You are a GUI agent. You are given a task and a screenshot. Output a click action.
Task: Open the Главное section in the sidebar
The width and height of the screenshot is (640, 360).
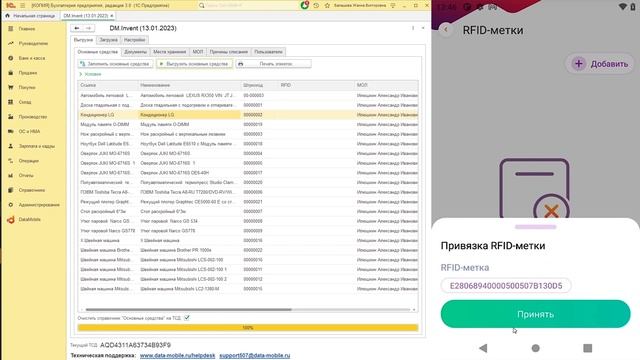pyautogui.click(x=27, y=29)
